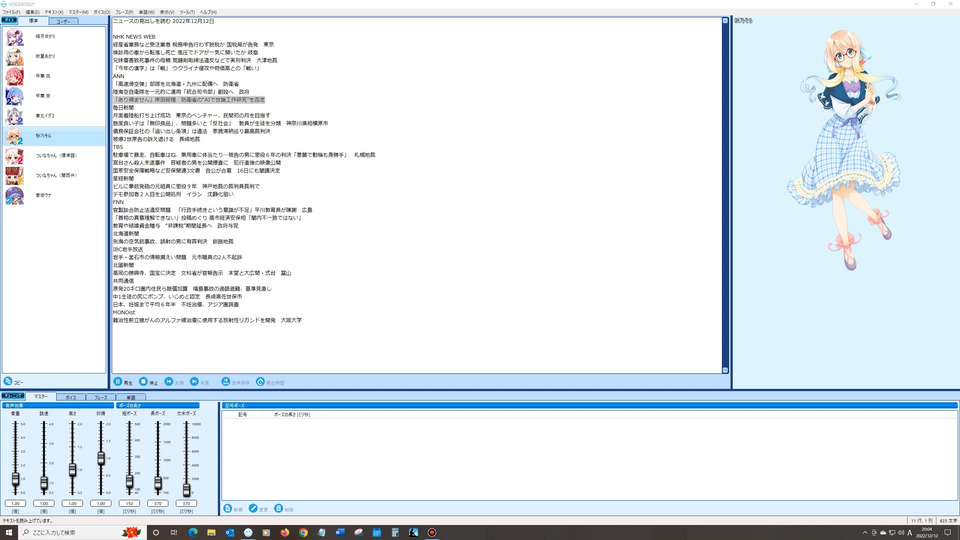Select the 音街ウナ voice avatar

14,195
